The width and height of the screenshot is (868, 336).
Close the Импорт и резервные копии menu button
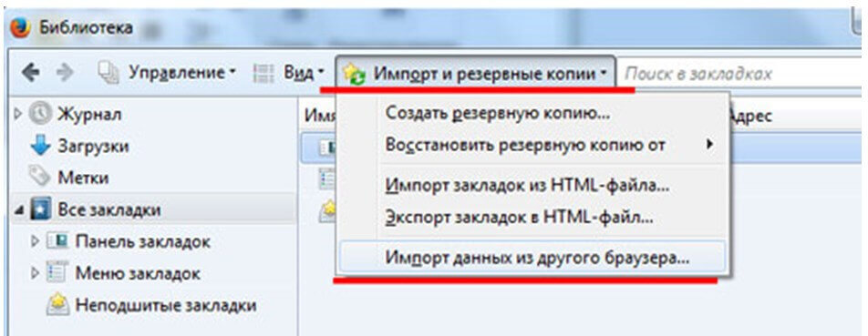pos(476,73)
